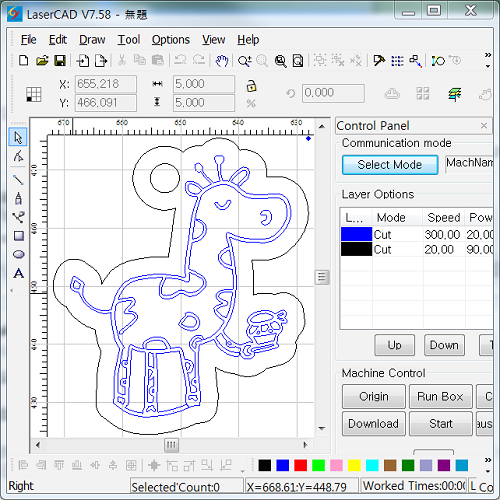Click the Download button
500x500 pixels.
coord(374,424)
